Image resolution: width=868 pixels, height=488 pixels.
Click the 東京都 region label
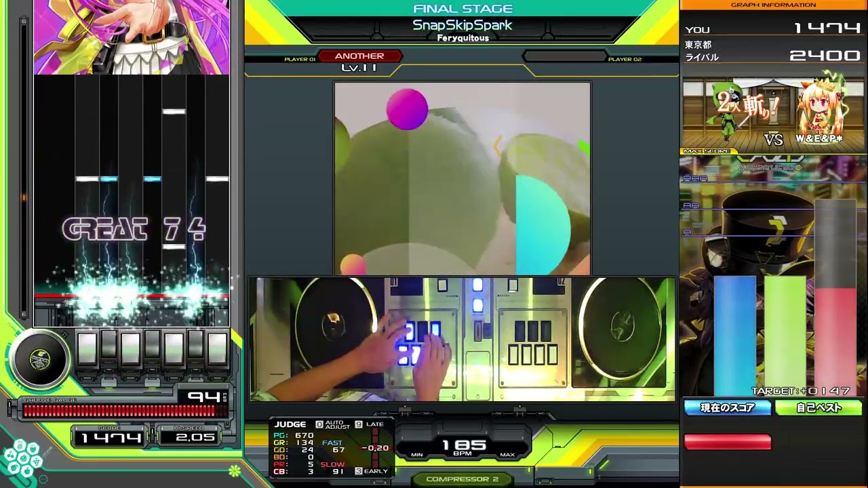698,45
